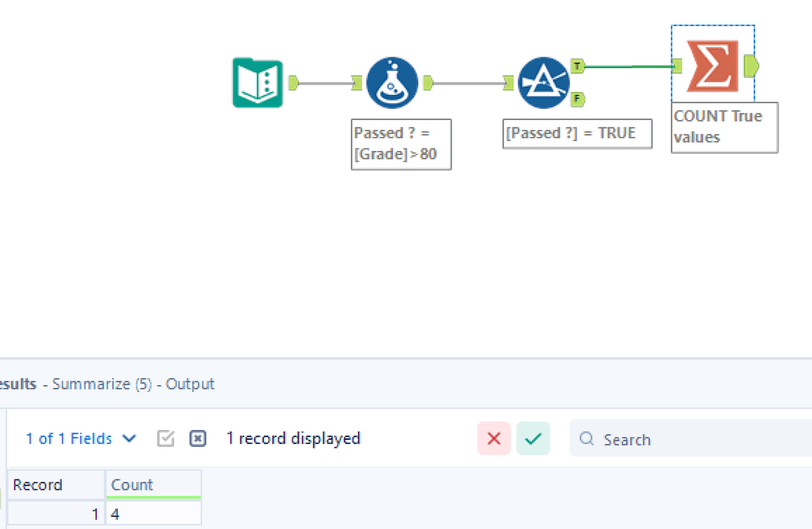Click the 'COUNT True values' annotation
The width and height of the screenshot is (812, 529).
(x=724, y=127)
